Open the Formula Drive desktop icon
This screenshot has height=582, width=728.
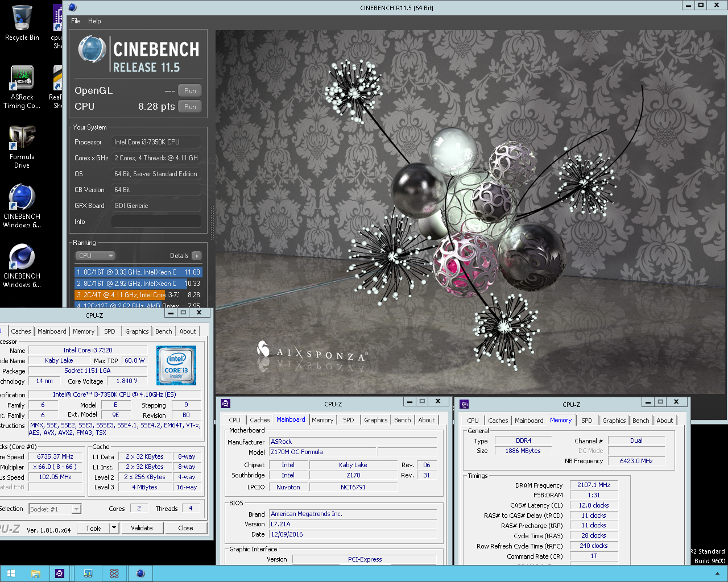(x=22, y=138)
